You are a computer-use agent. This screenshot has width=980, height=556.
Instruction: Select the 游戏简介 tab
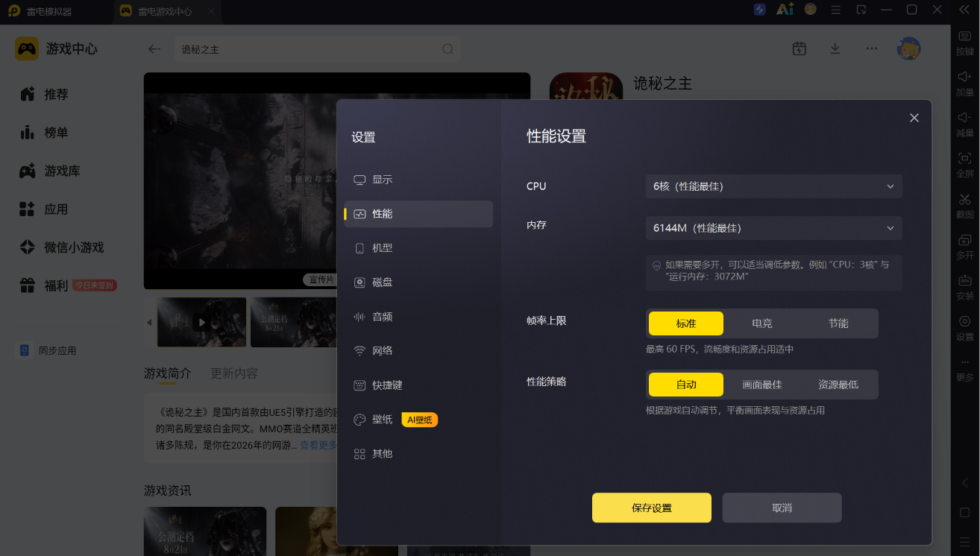168,373
